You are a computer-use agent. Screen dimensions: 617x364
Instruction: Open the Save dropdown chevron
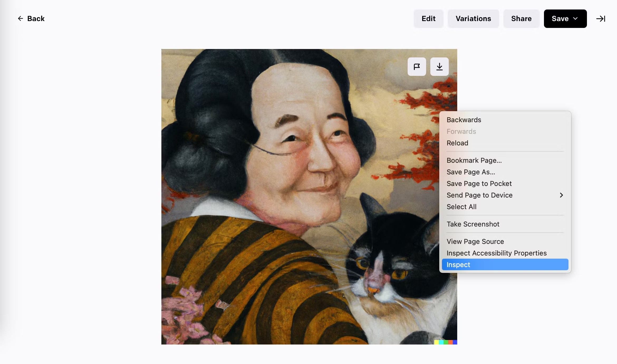point(575,18)
